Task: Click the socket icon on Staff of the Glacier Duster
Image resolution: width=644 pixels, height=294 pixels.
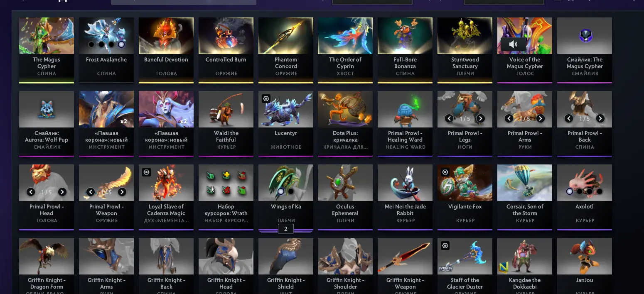Action: coord(445,246)
